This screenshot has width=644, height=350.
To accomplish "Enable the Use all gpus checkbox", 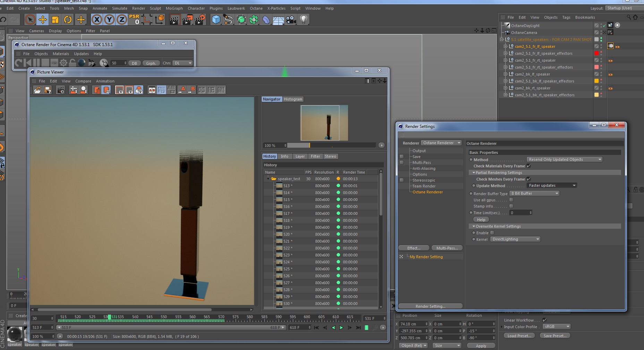I will click(x=511, y=200).
